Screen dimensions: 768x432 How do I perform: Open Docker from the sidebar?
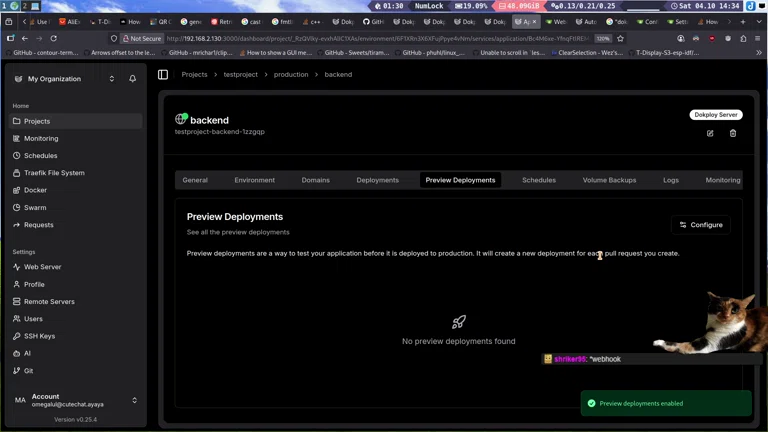35,190
